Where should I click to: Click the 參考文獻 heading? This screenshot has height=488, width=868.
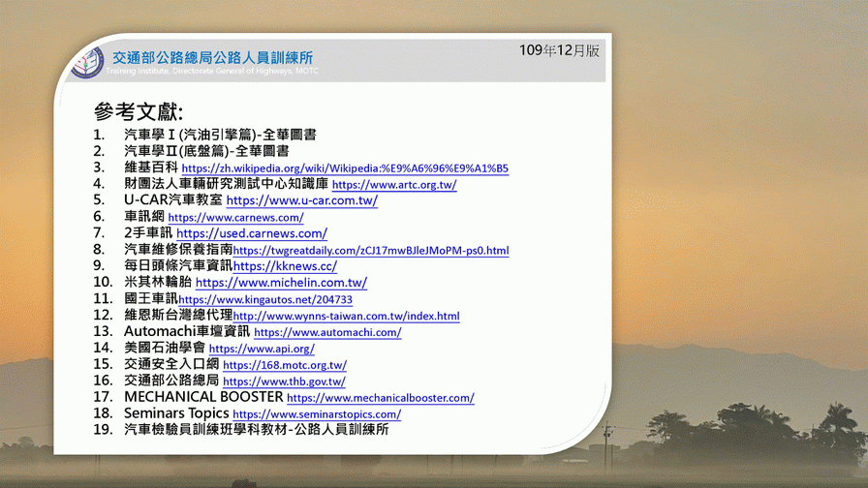tap(139, 111)
